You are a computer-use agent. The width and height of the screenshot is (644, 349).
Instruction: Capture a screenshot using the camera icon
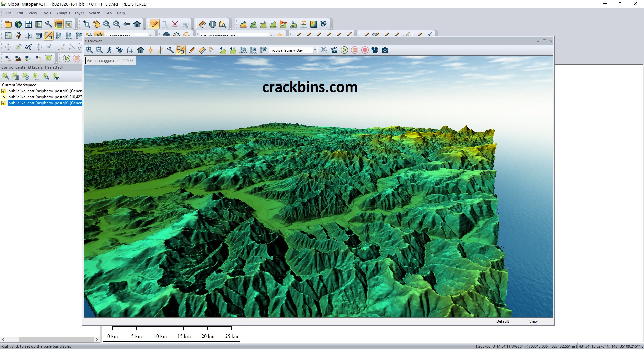(385, 50)
